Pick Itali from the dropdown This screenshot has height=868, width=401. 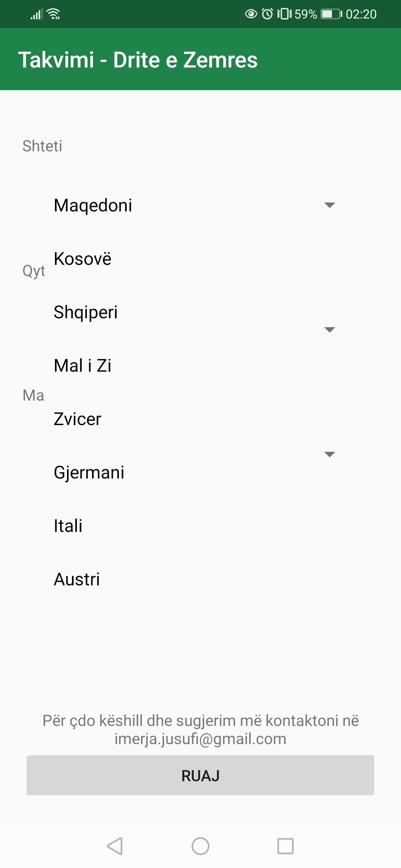coord(68,526)
